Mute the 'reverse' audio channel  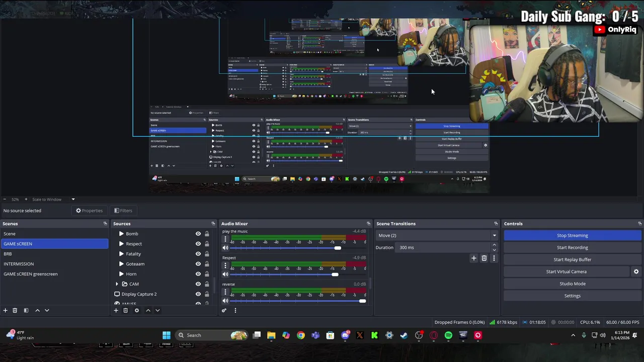225,301
